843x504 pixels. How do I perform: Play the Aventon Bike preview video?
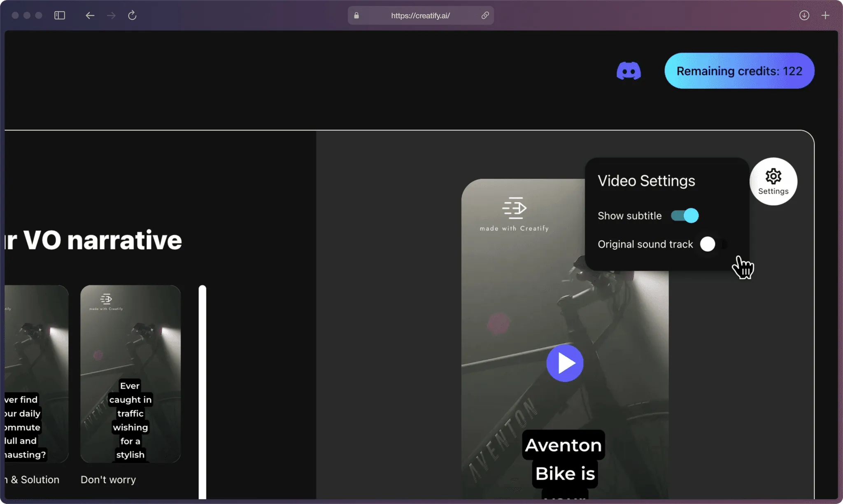[565, 363]
